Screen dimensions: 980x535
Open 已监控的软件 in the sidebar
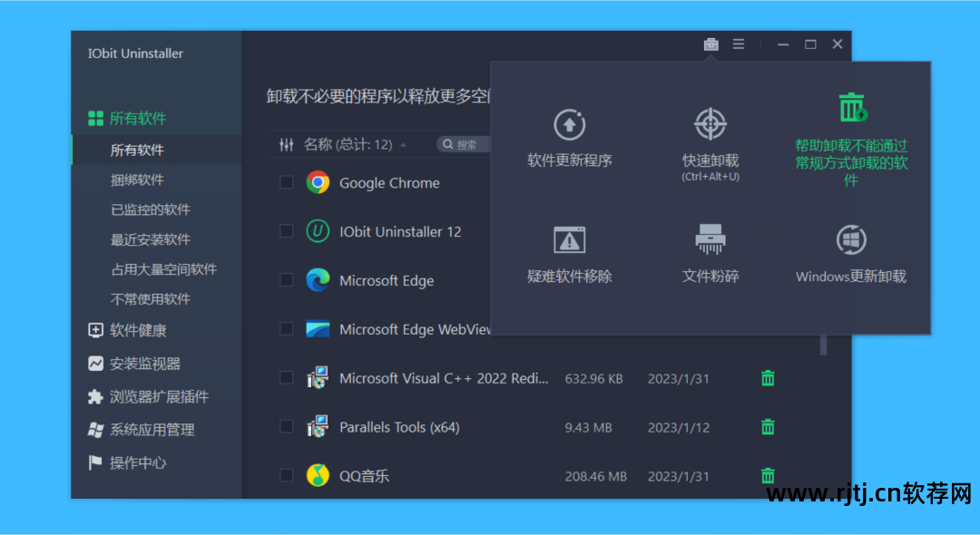(150, 209)
